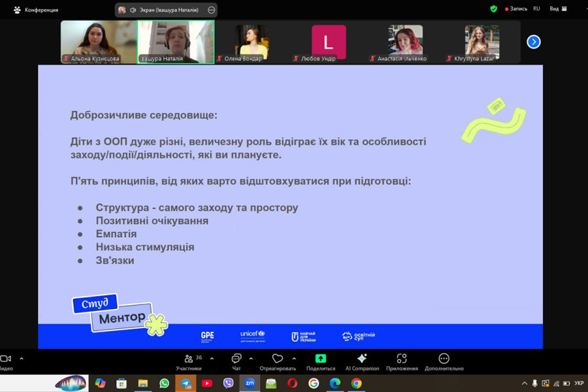Expand the arrow next to Чат

pos(251,358)
